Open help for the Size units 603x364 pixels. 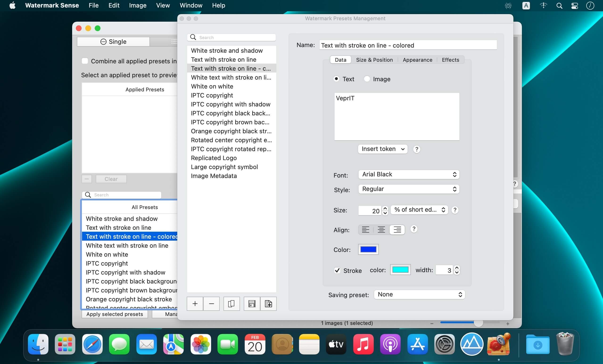pos(455,210)
